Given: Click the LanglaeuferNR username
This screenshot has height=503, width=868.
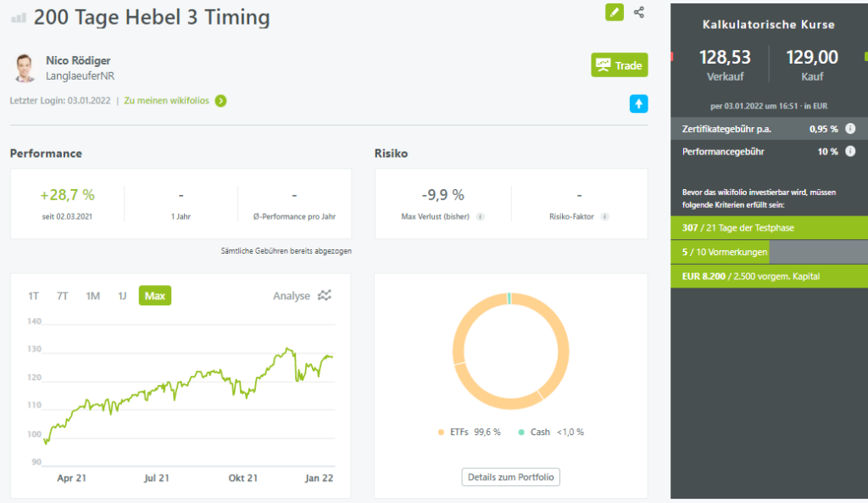Looking at the screenshot, I should tap(81, 75).
